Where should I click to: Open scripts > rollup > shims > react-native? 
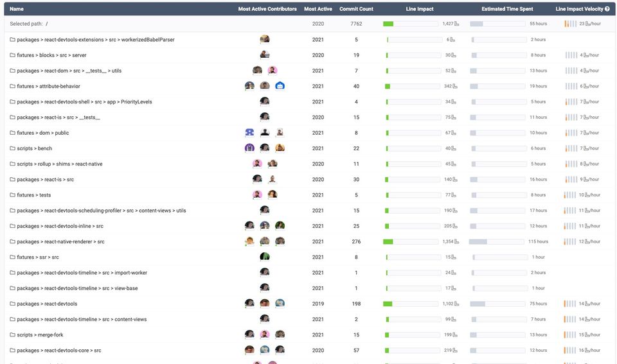coord(59,164)
